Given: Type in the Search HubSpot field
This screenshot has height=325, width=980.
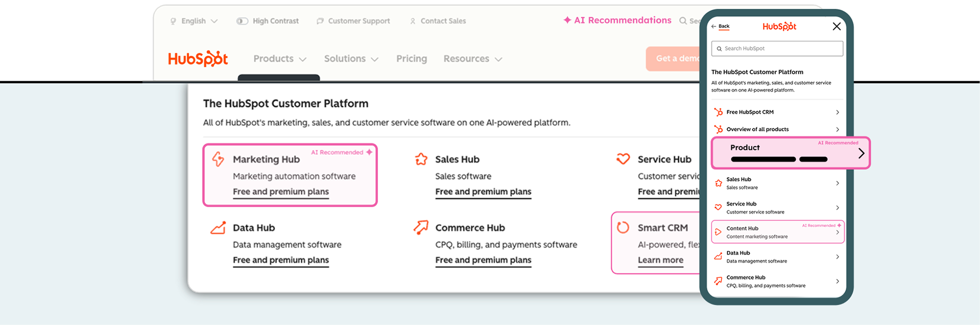Looking at the screenshot, I should [x=777, y=49].
